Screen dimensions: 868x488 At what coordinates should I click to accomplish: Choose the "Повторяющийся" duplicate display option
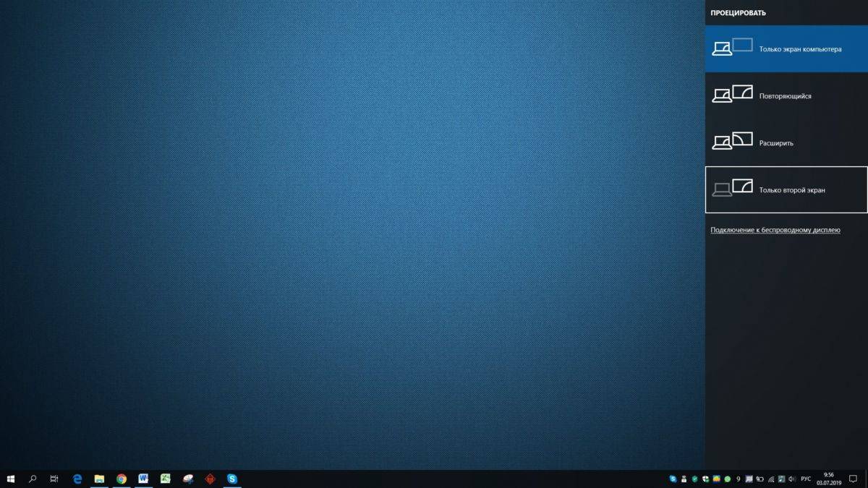pyautogui.click(x=786, y=95)
